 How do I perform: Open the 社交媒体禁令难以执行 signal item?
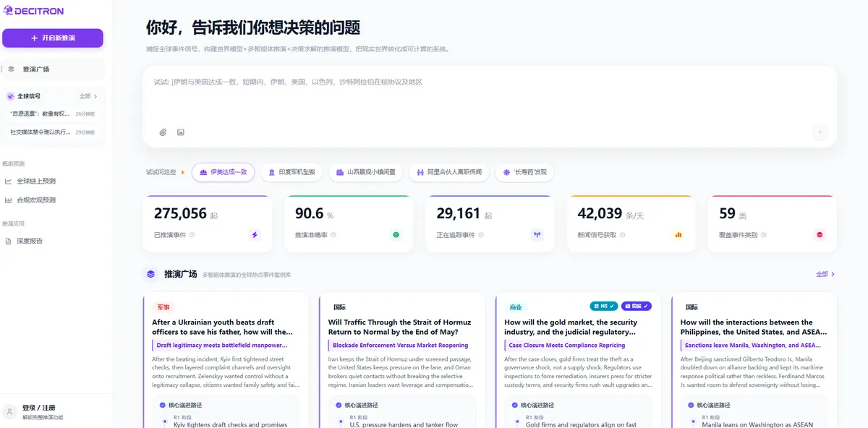(52, 132)
